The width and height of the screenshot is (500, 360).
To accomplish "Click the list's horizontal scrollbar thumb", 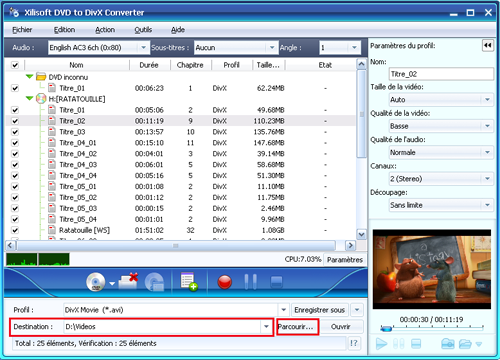I will click(x=176, y=246).
